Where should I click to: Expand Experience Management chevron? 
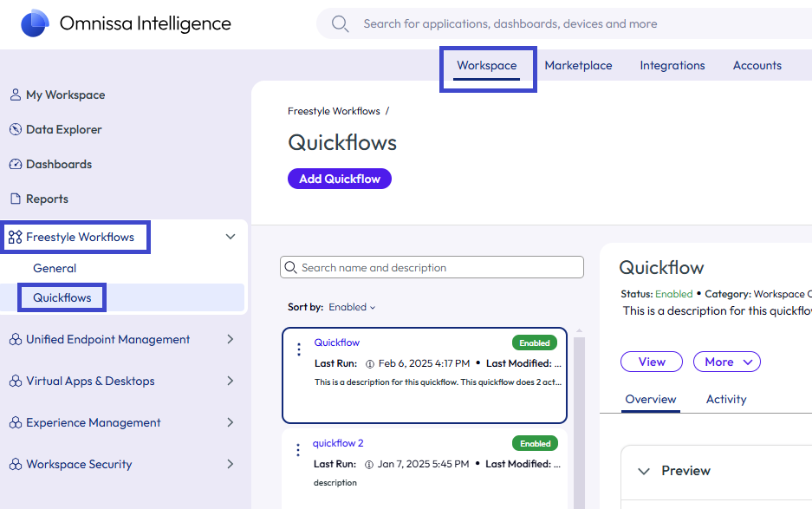click(x=231, y=422)
